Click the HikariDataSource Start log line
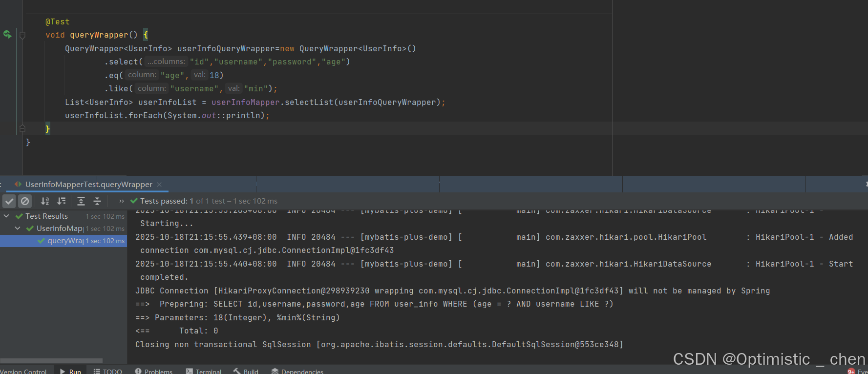868x374 pixels. [494, 264]
